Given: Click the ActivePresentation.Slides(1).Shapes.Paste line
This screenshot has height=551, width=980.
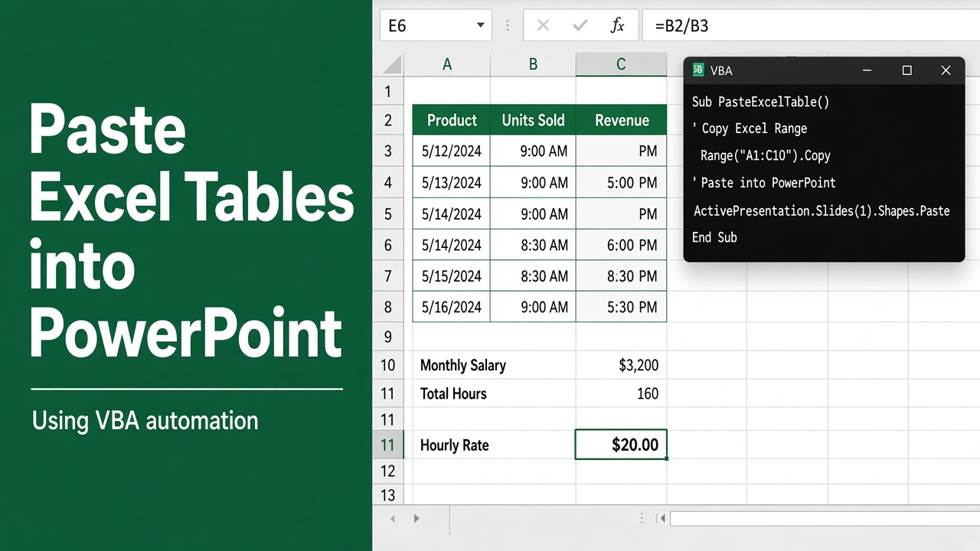Looking at the screenshot, I should click(822, 210).
